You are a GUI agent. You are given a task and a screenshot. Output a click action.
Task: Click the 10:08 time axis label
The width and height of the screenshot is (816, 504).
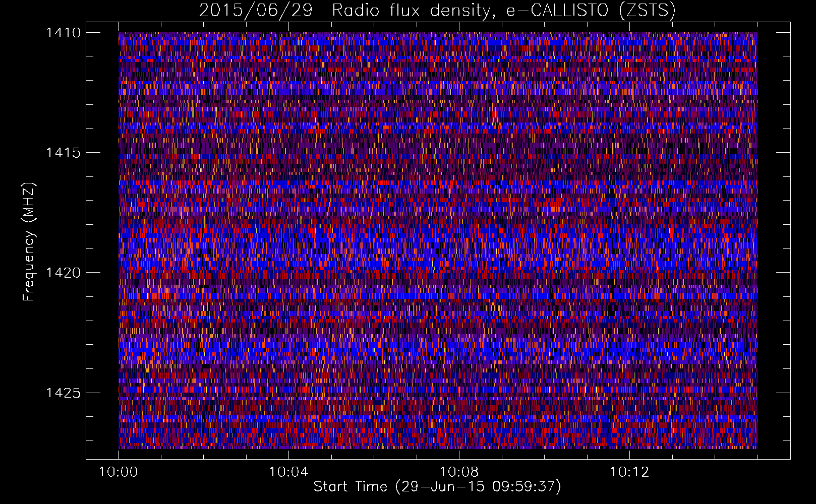(459, 472)
